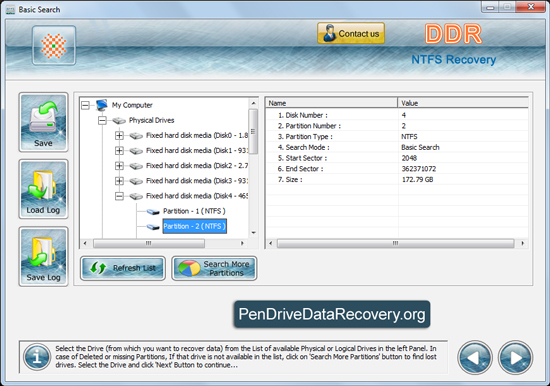Image resolution: width=550 pixels, height=386 pixels.
Task: Select Fixed hard disk media Disk2
Action: tap(197, 166)
